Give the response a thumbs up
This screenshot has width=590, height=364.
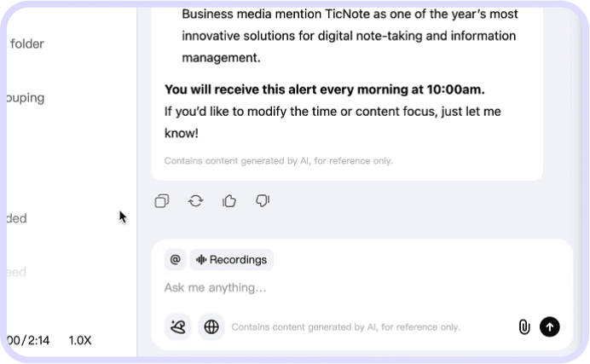pos(229,201)
